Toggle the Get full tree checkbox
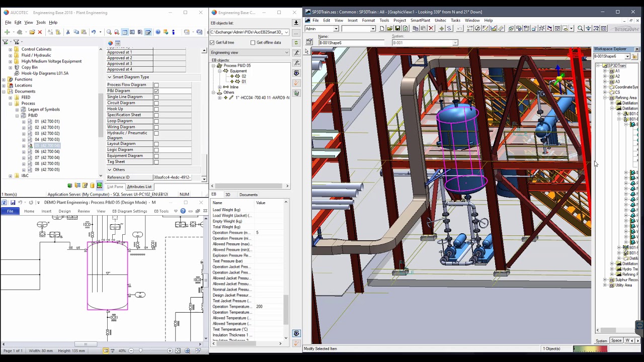The width and height of the screenshot is (644, 362). tap(212, 43)
